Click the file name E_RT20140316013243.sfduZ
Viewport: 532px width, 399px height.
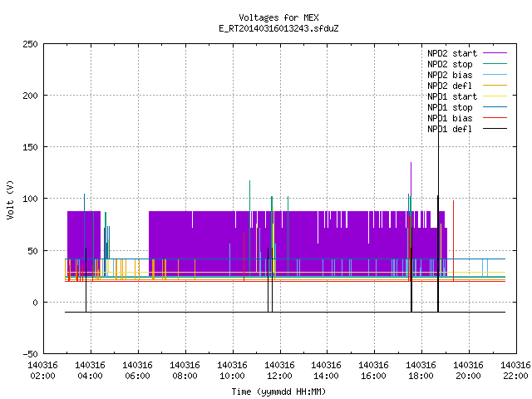pos(278,28)
